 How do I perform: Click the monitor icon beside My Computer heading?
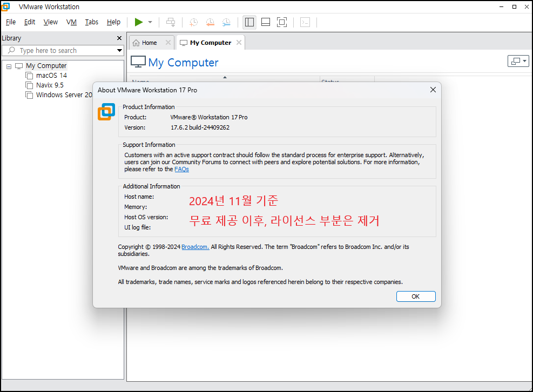click(x=138, y=62)
